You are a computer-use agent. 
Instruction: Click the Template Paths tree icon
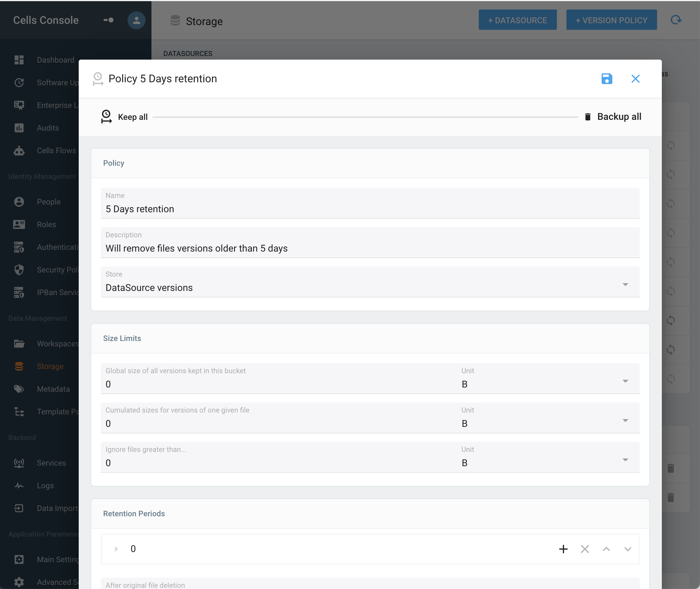click(x=19, y=412)
